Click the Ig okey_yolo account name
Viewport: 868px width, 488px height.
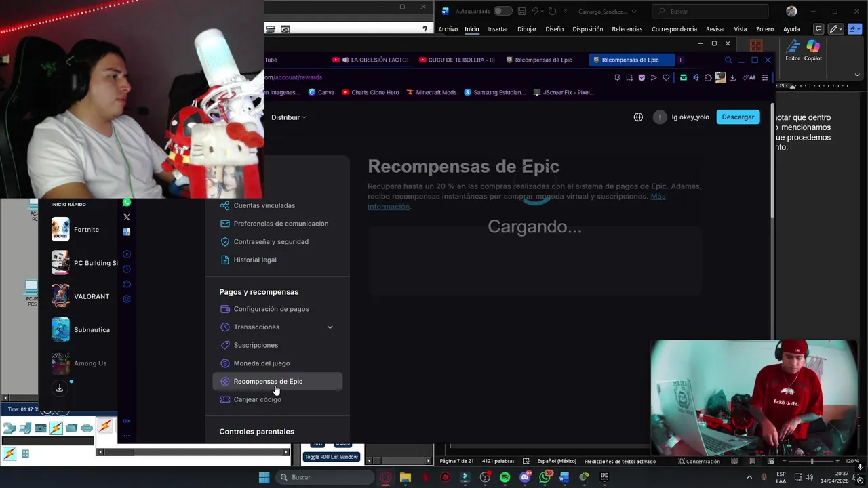click(x=690, y=117)
